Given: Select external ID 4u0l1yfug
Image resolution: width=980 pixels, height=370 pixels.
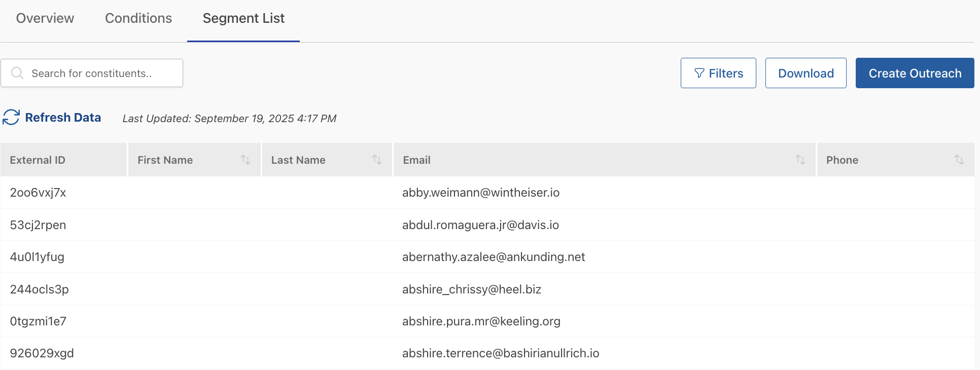Looking at the screenshot, I should [x=37, y=257].
